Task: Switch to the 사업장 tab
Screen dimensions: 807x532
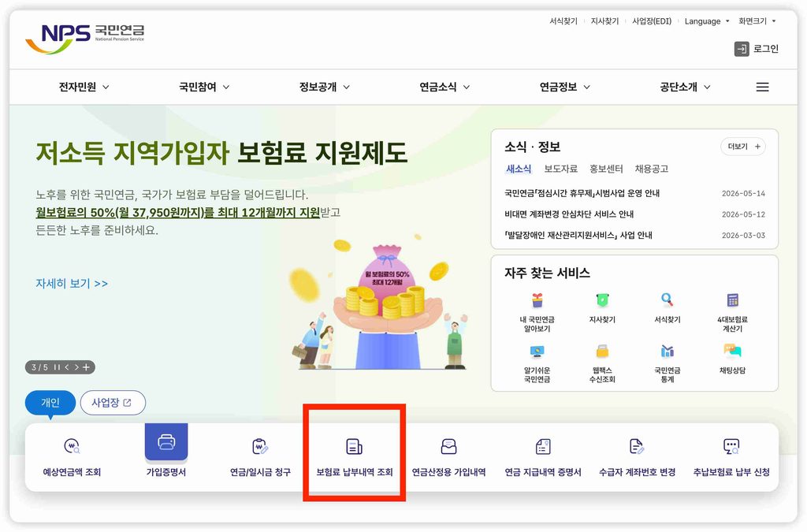Action: [x=113, y=402]
